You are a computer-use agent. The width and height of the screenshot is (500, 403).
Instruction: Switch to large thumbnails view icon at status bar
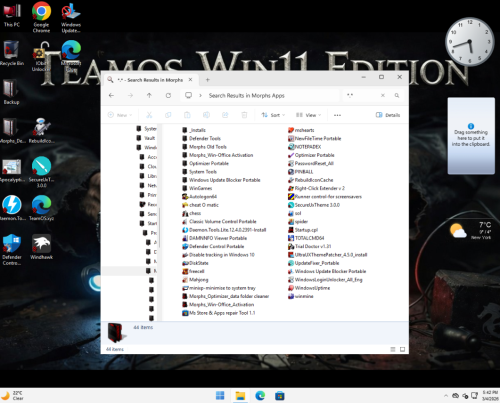(x=402, y=349)
